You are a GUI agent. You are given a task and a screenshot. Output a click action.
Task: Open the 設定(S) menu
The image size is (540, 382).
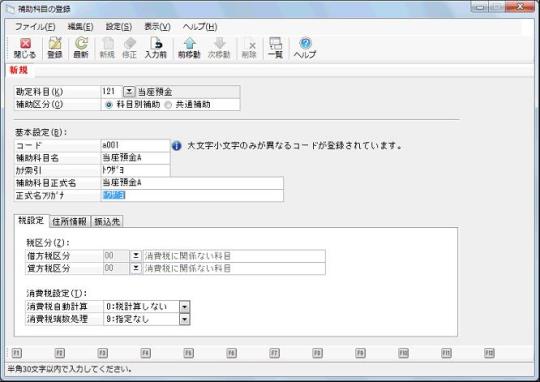(x=119, y=27)
